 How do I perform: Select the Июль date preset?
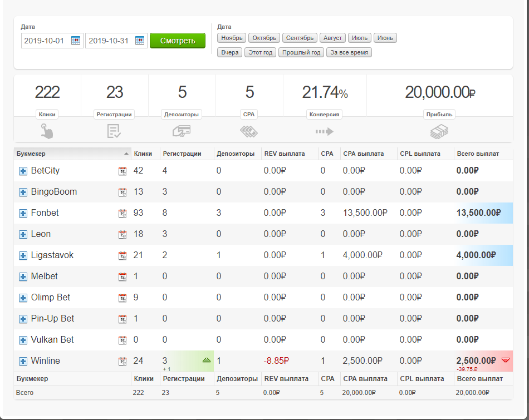pyautogui.click(x=360, y=38)
